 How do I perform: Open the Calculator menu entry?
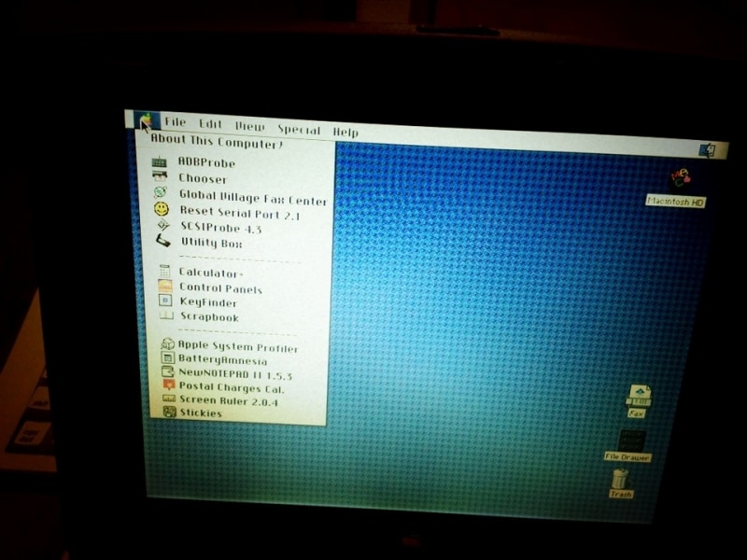[211, 273]
